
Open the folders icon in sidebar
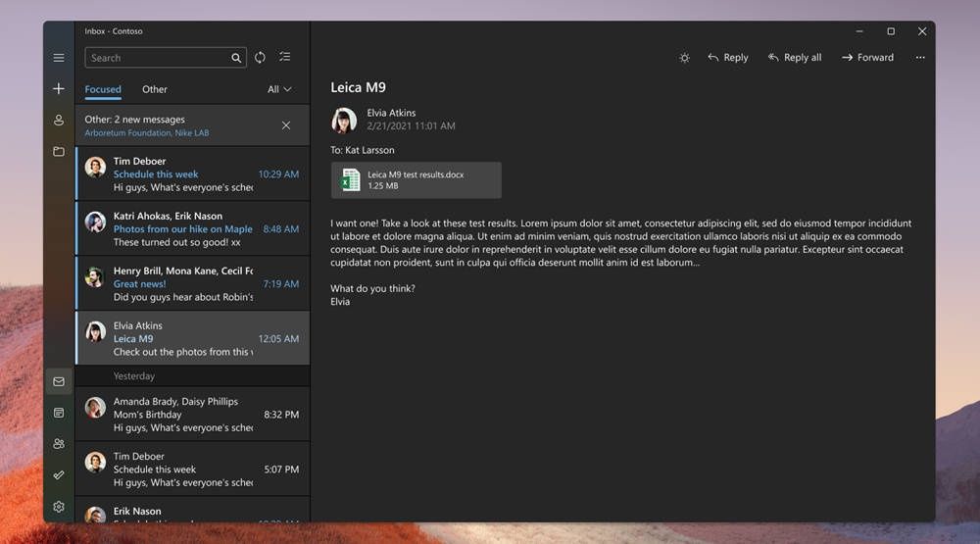tap(59, 151)
